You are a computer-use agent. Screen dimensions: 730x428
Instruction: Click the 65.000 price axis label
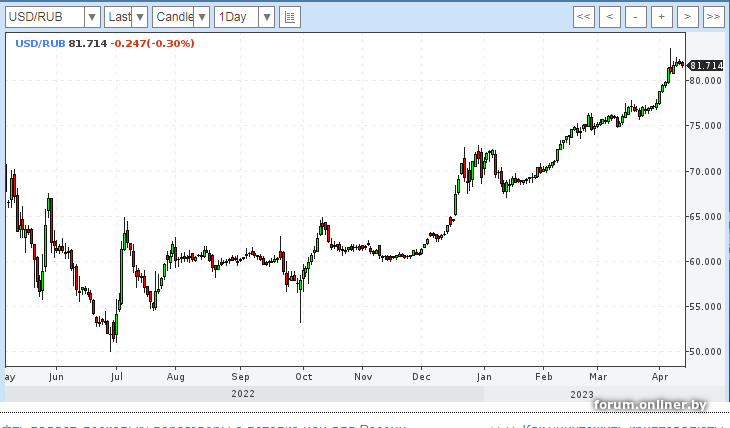706,217
